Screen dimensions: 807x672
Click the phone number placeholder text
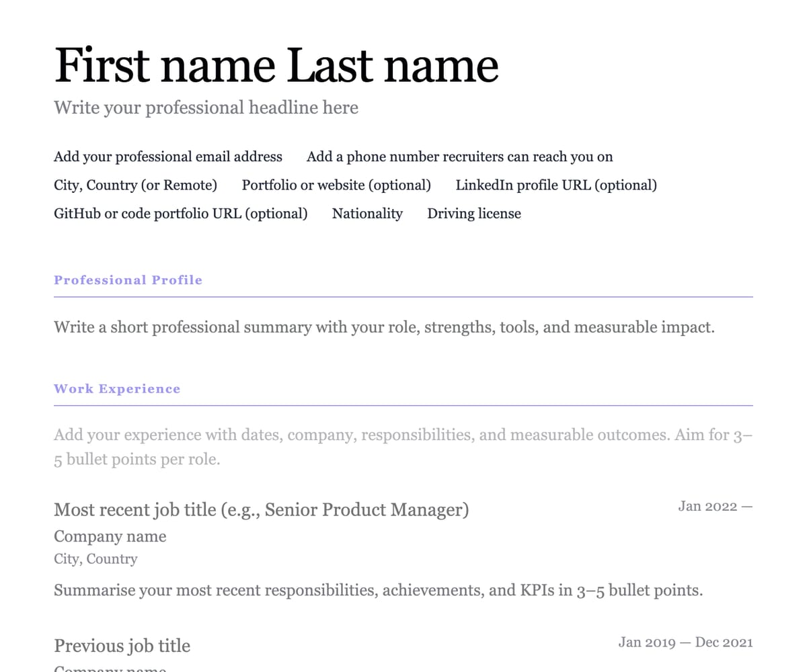[459, 157]
